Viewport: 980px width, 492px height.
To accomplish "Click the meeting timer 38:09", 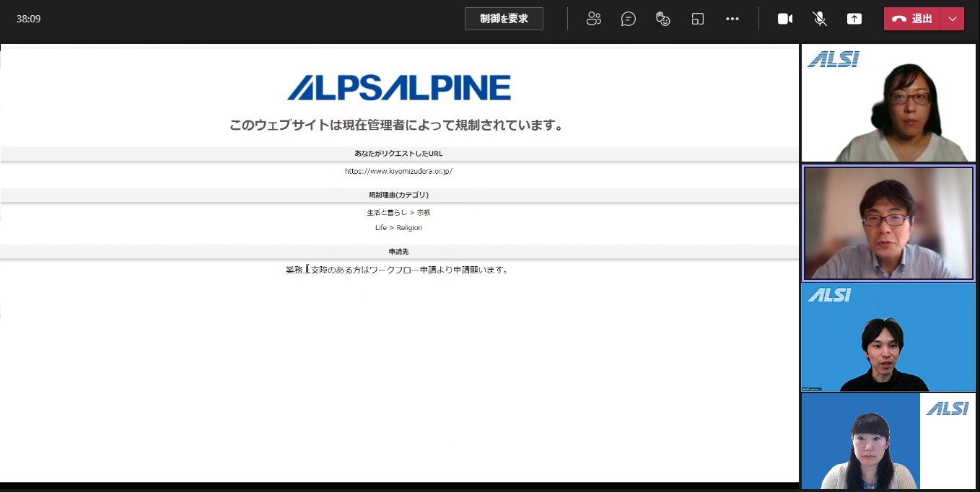I will (x=29, y=19).
